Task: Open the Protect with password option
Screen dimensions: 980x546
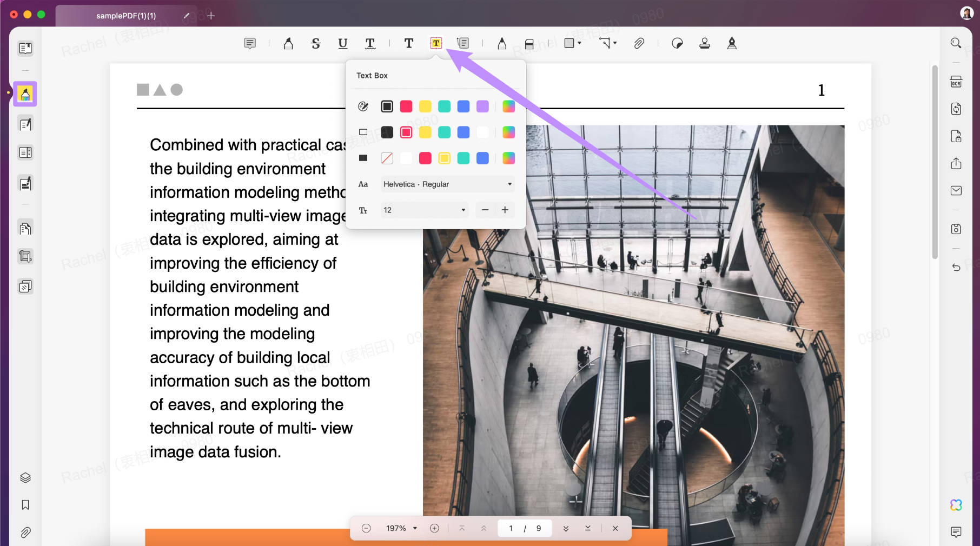Action: coord(956,136)
